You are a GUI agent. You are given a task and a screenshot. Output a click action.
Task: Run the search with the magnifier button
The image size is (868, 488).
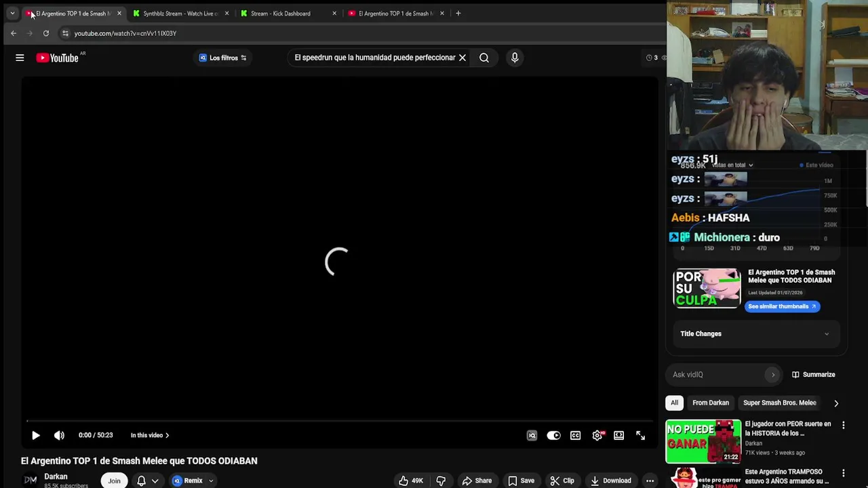coord(484,58)
